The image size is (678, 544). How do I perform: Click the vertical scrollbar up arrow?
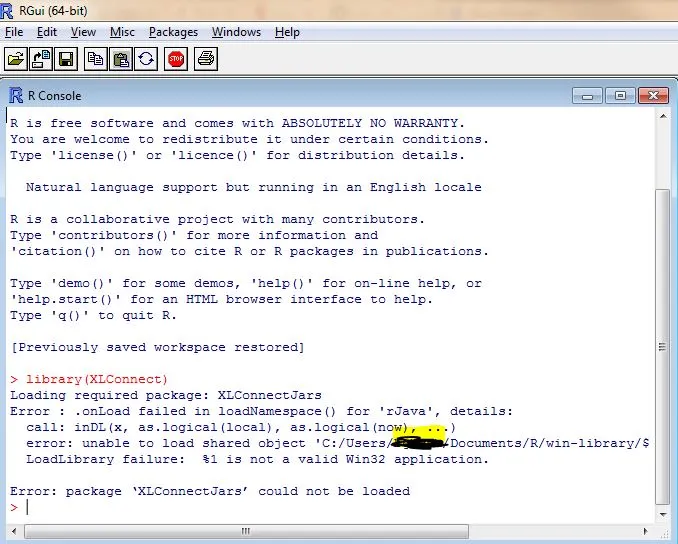coord(663,116)
